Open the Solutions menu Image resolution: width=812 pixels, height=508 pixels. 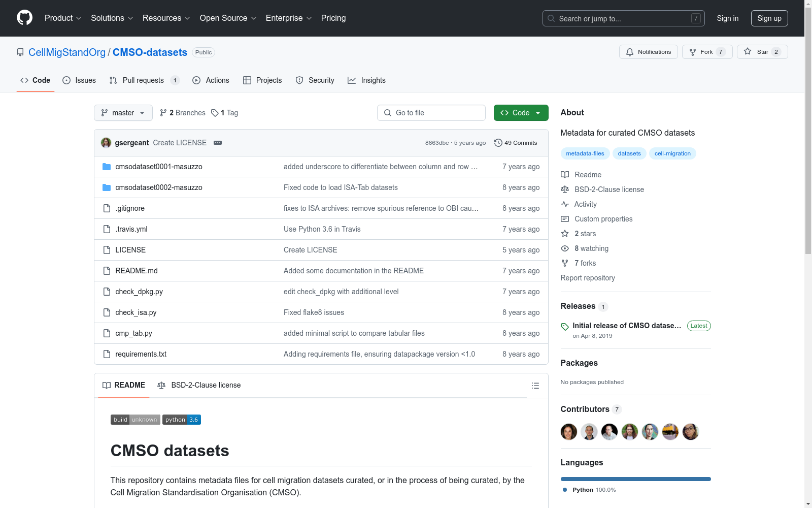(x=112, y=18)
